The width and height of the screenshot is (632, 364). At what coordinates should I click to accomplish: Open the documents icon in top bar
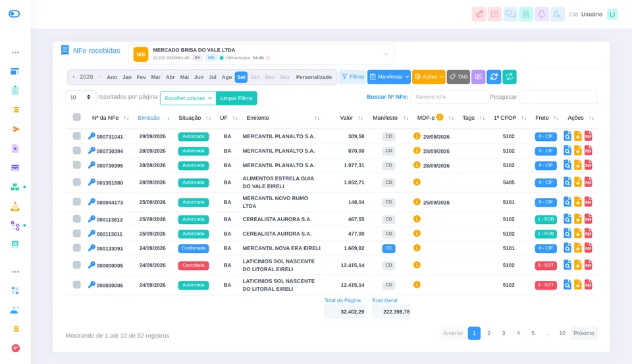tap(526, 14)
